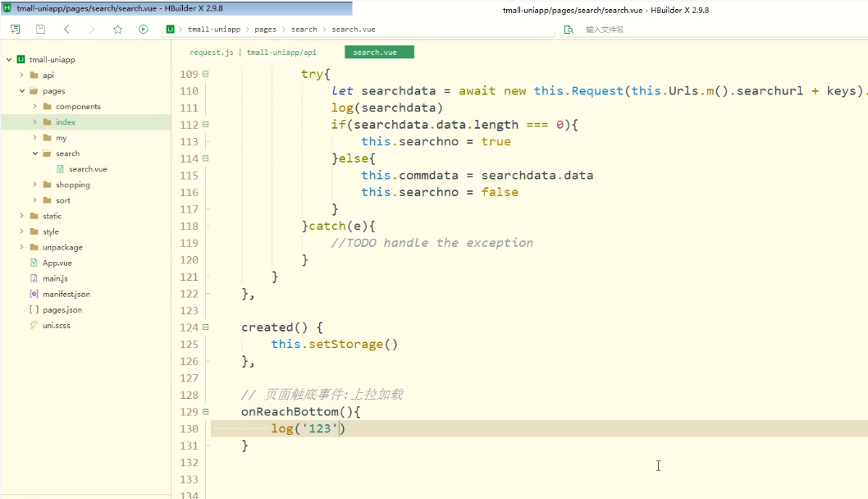Viewport: 868px width, 499px height.
Task: Fold the if block at line 112
Action: point(205,125)
